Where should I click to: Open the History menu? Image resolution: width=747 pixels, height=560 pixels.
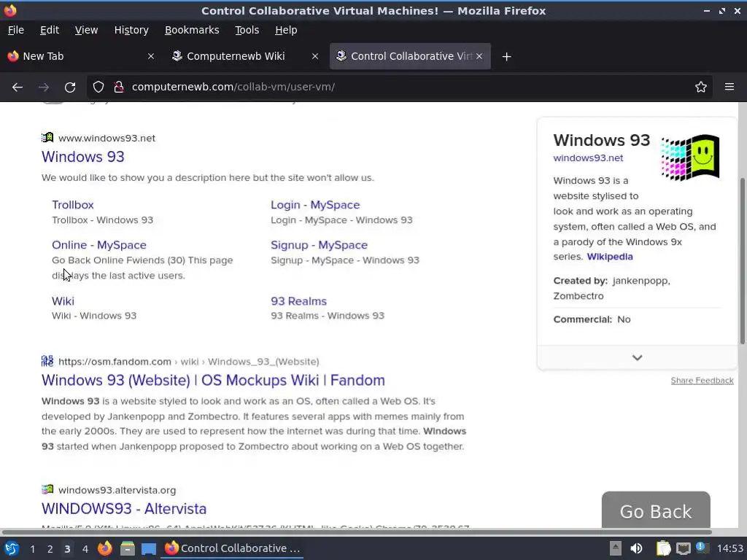131,30
